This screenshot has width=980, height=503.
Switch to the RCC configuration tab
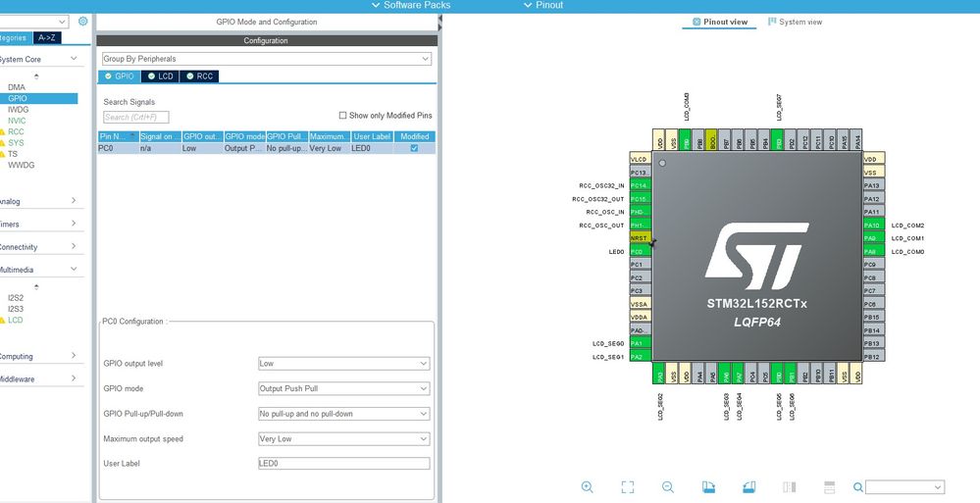[199, 76]
